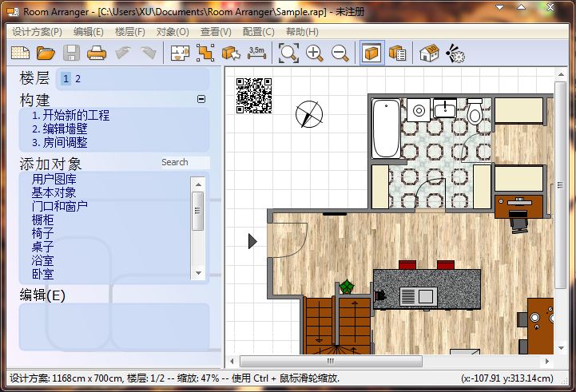576x392 pixels.
Task: Open the 3D house view icon
Action: point(429,53)
